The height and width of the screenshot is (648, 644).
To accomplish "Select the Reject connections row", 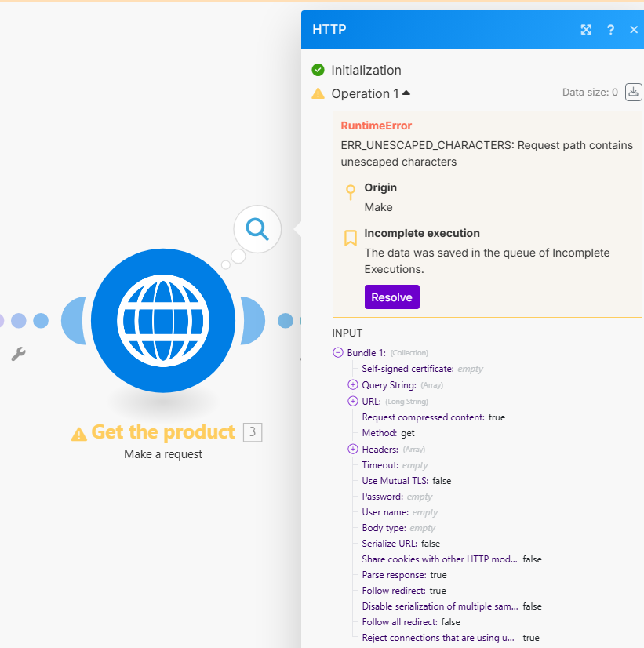I will coord(450,638).
